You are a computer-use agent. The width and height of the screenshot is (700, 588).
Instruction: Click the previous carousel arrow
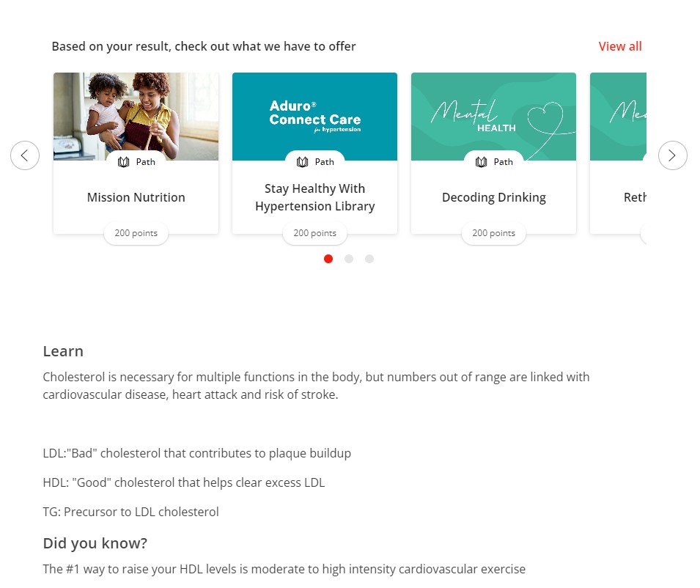coord(25,155)
